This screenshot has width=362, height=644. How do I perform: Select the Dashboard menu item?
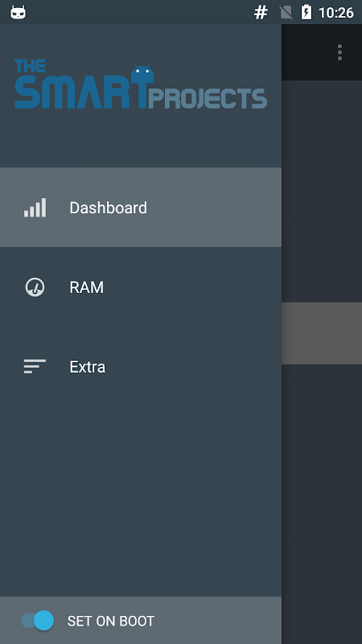pyautogui.click(x=141, y=208)
